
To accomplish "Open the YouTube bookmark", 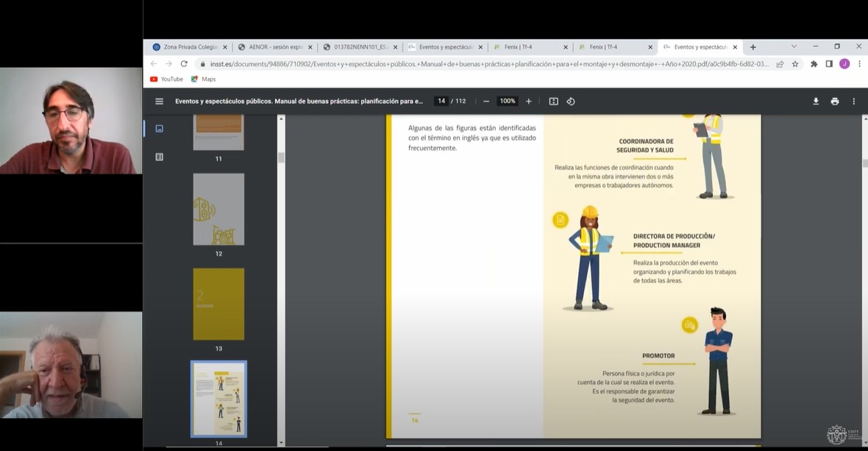I will tap(167, 79).
